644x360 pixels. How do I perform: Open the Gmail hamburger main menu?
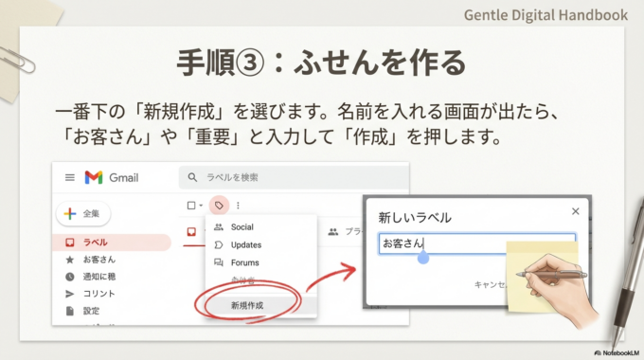click(70, 177)
